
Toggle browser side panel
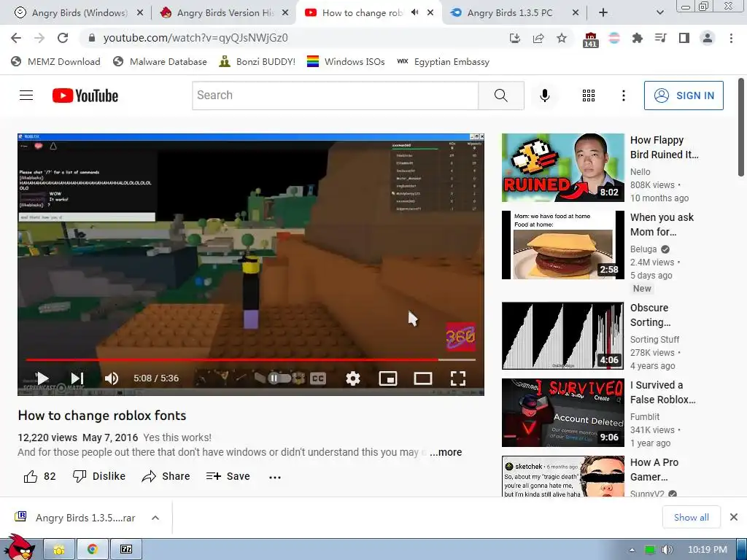(x=684, y=38)
